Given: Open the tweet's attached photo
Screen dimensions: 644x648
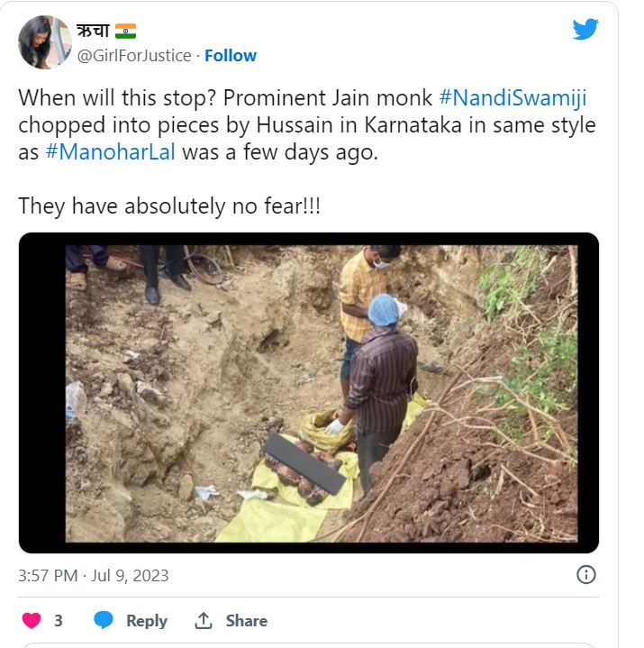Looking at the screenshot, I should coord(308,393).
